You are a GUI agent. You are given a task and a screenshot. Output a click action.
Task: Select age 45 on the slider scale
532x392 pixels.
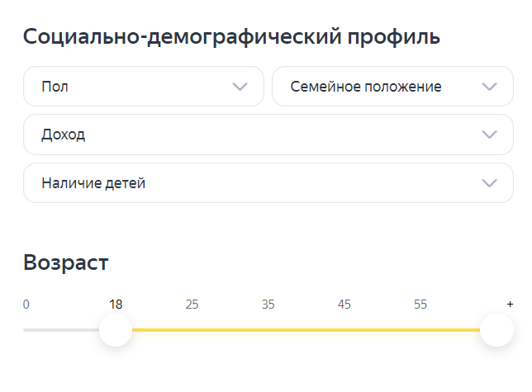[344, 305]
